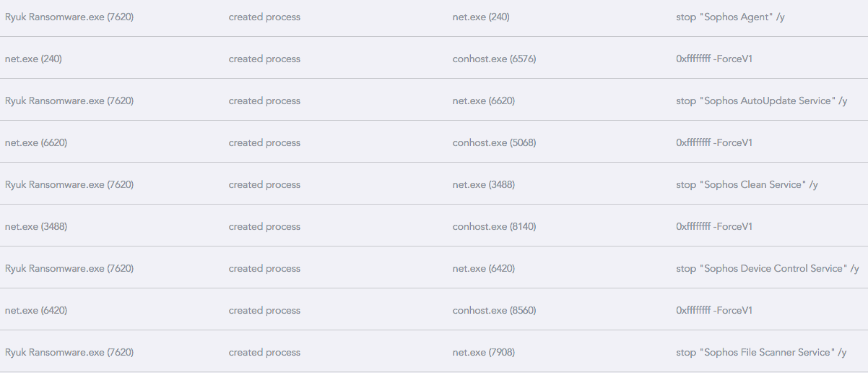The height and width of the screenshot is (373, 868).
Task: Click stop "Sophos Clean Service" /y command
Action: [747, 184]
